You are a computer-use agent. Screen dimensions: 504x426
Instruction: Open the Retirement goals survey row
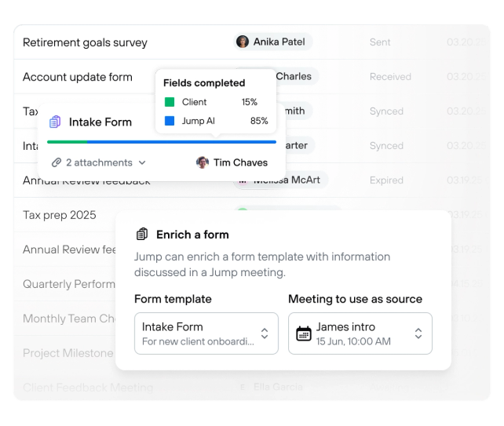coord(252,42)
